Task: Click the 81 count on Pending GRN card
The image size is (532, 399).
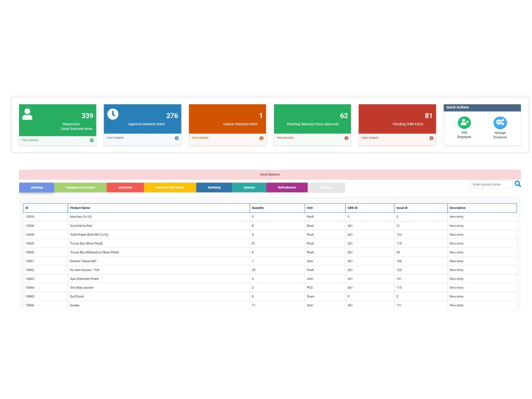Action: [429, 115]
